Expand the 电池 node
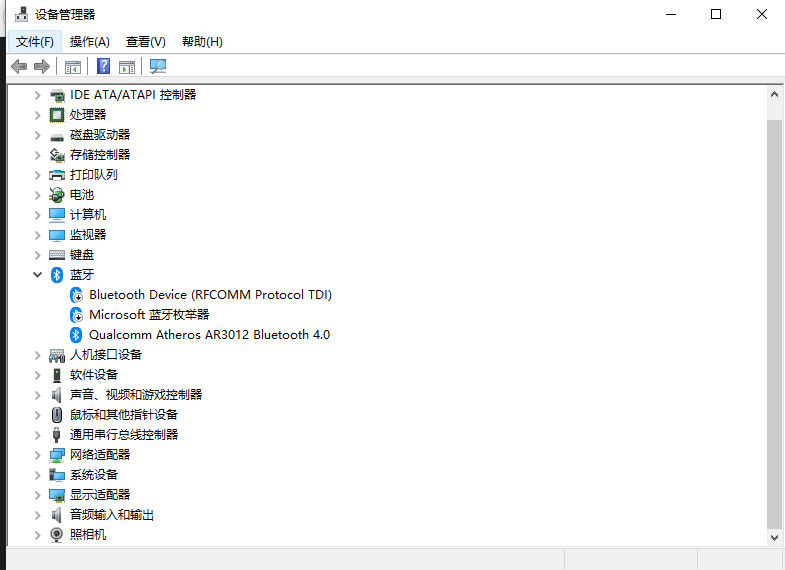 (38, 195)
